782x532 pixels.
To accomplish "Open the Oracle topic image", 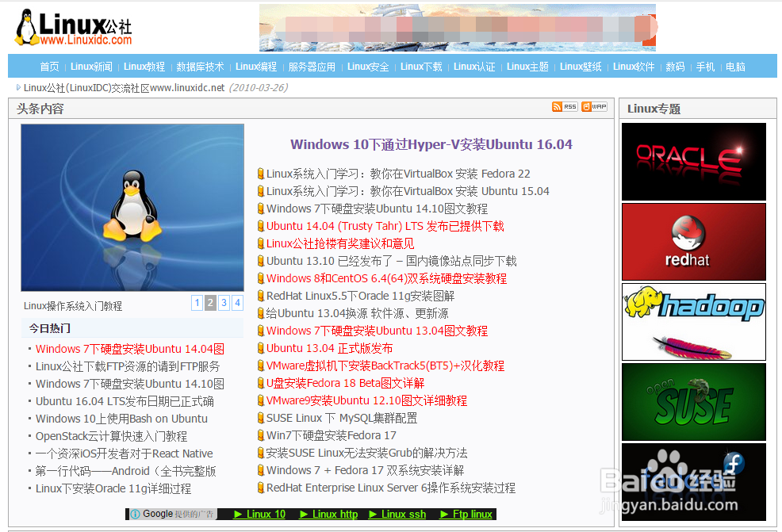I will pyautogui.click(x=694, y=162).
